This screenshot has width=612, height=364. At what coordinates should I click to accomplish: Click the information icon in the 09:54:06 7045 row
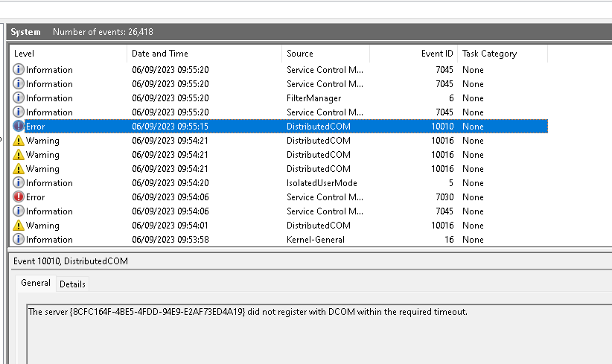point(19,211)
